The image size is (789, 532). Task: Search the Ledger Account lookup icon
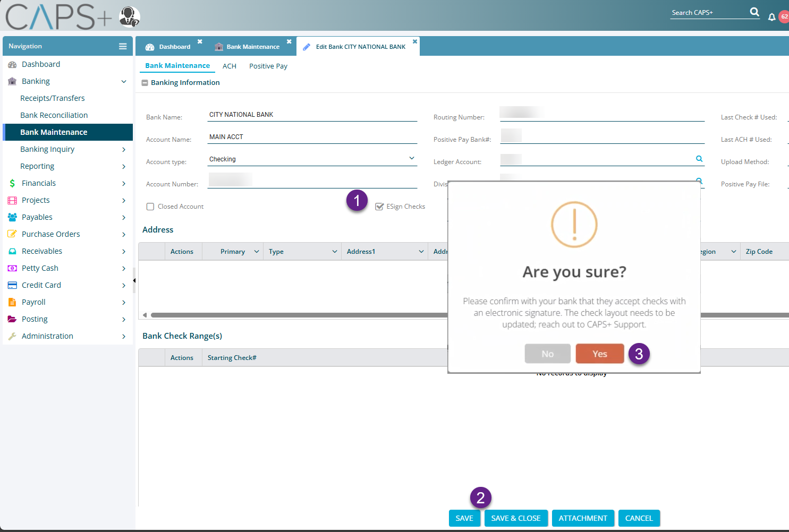[699, 159]
